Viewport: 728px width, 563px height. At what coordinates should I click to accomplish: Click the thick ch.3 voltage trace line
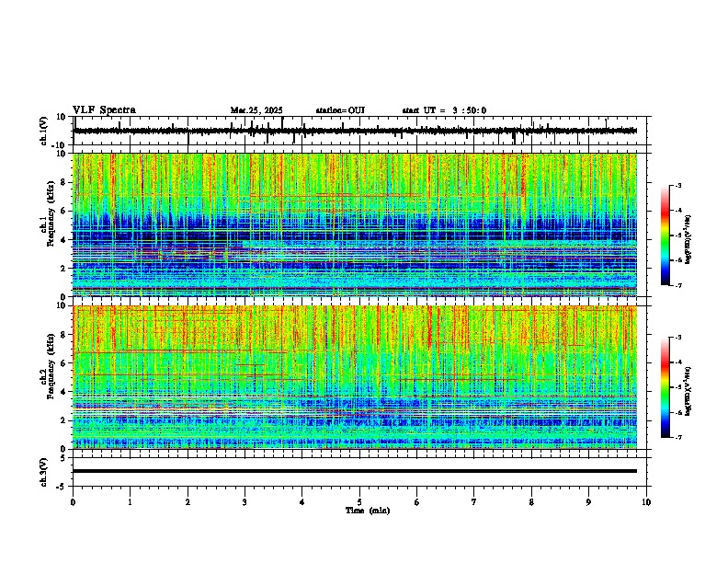(x=355, y=471)
